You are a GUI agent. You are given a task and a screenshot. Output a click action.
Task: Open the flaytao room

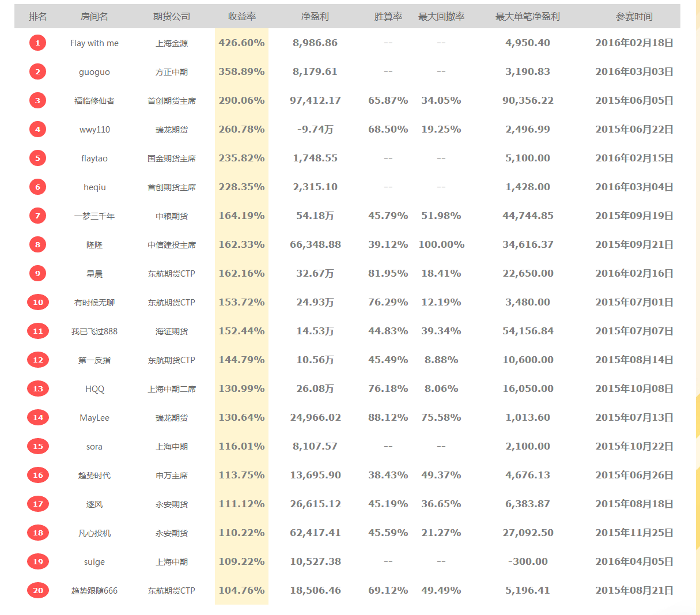(94, 159)
